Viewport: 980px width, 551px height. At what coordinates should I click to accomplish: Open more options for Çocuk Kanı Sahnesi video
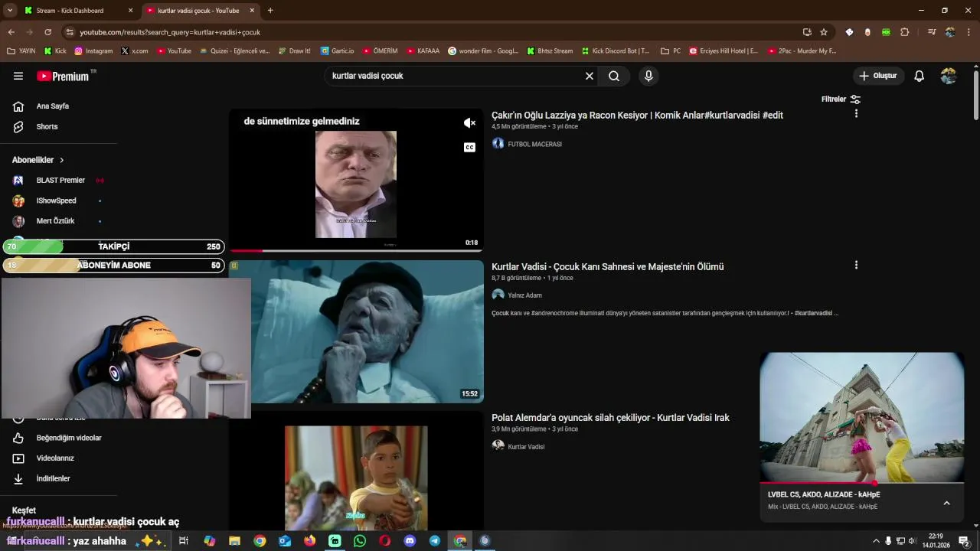coord(856,265)
